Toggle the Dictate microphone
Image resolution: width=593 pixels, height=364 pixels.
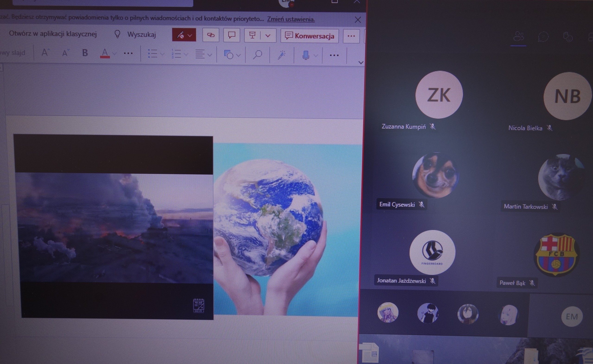coord(306,55)
